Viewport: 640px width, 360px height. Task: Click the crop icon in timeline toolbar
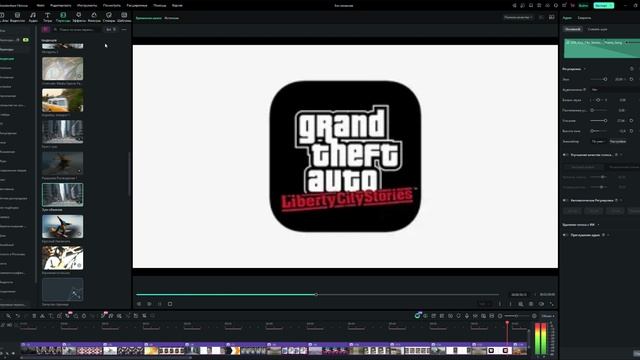pos(59,316)
